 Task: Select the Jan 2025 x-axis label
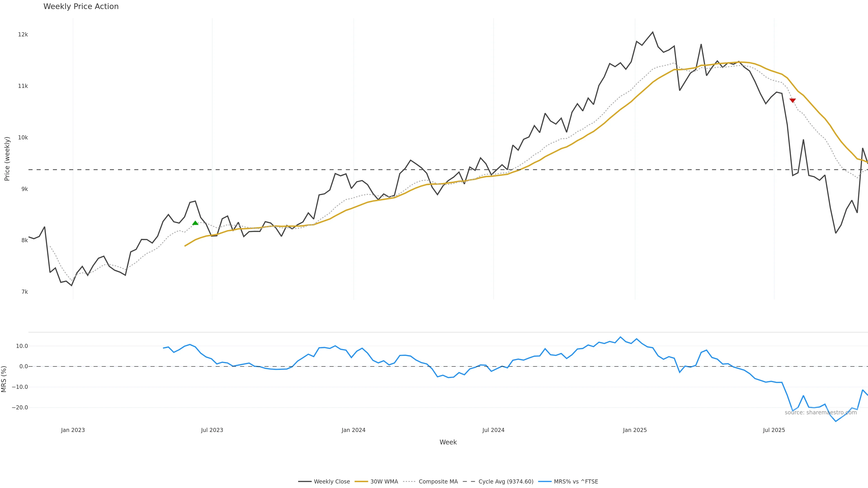(635, 430)
